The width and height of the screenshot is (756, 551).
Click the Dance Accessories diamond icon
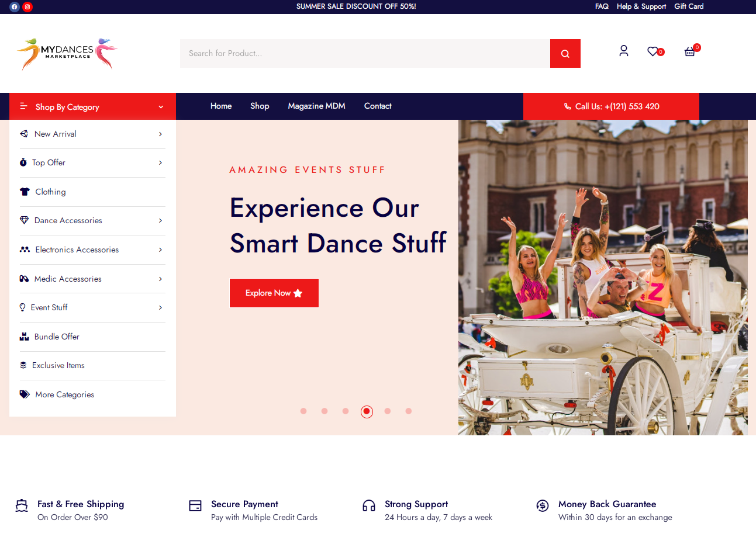[x=24, y=220]
